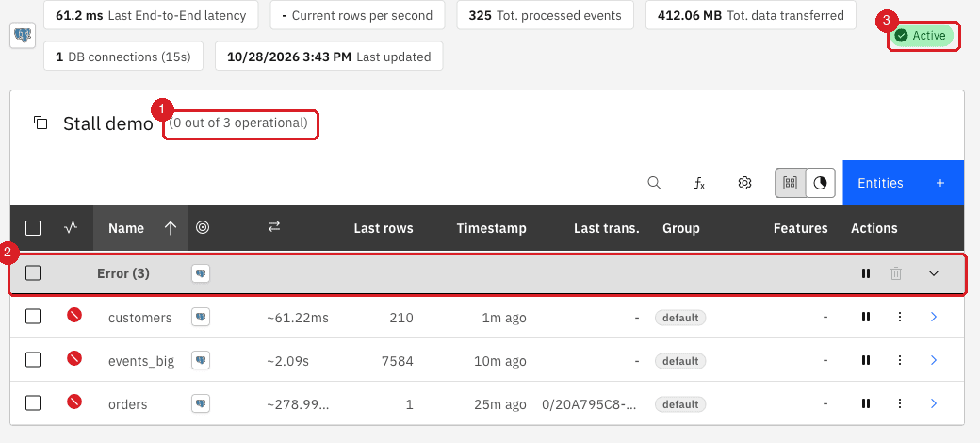Click the fx function icon
The width and height of the screenshot is (980, 443).
click(699, 183)
